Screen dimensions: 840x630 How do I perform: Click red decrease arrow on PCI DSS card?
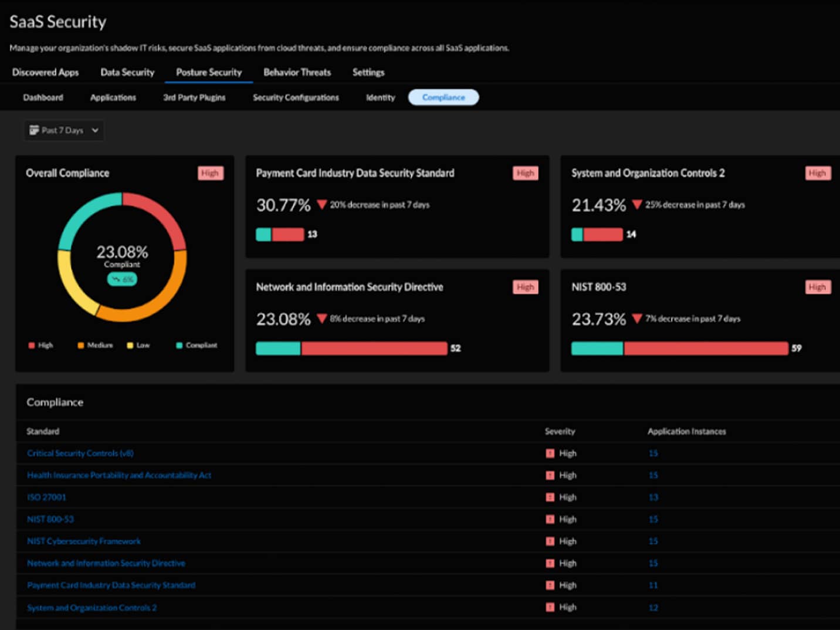tap(321, 205)
